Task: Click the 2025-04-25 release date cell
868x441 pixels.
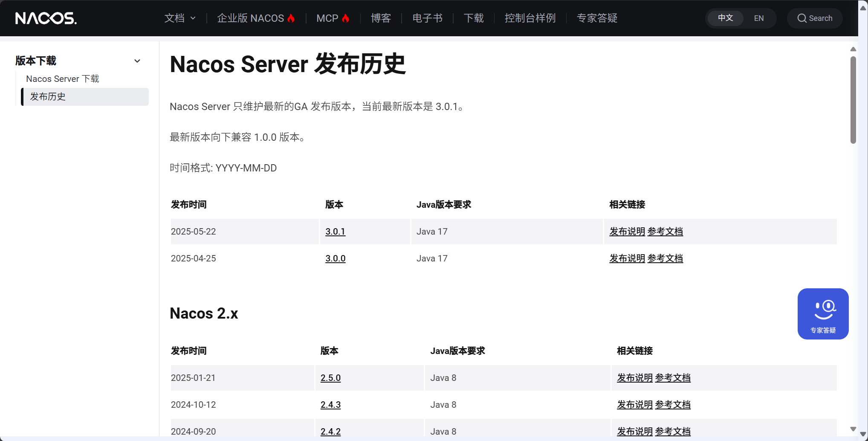Action: pyautogui.click(x=245, y=258)
